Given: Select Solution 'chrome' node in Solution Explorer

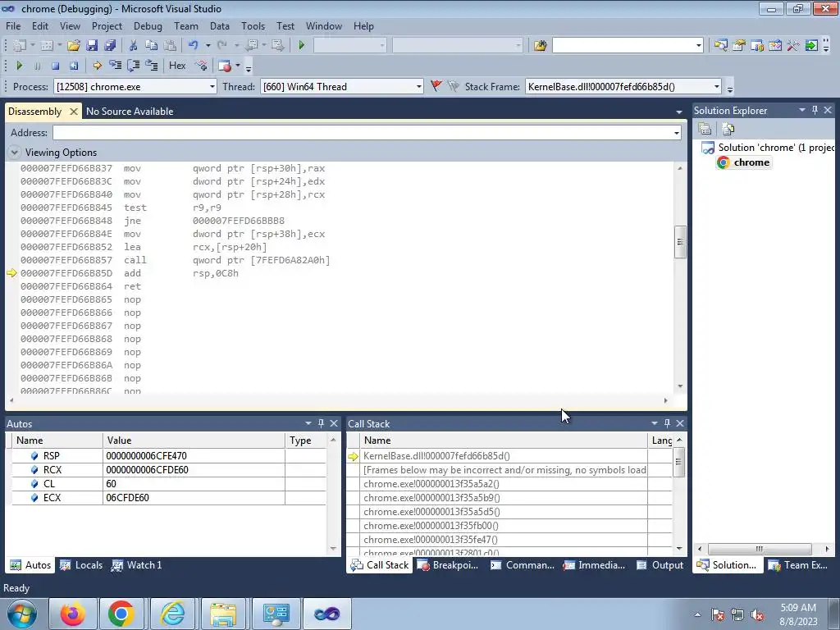Looking at the screenshot, I should 768,148.
